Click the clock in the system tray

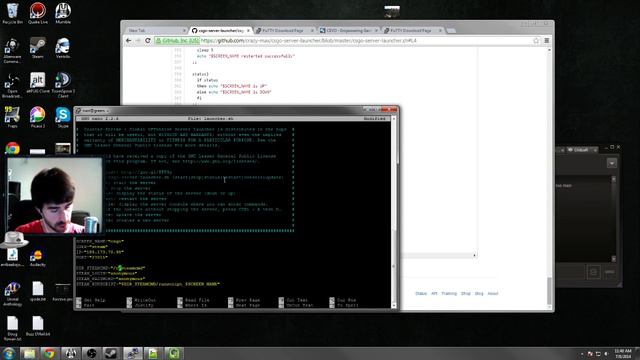point(623,353)
